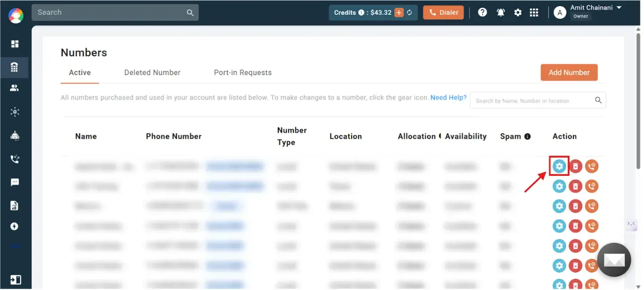Screen dimensions: 644x290
Task: Click the Search by Name, Number field
Action: pyautogui.click(x=533, y=101)
